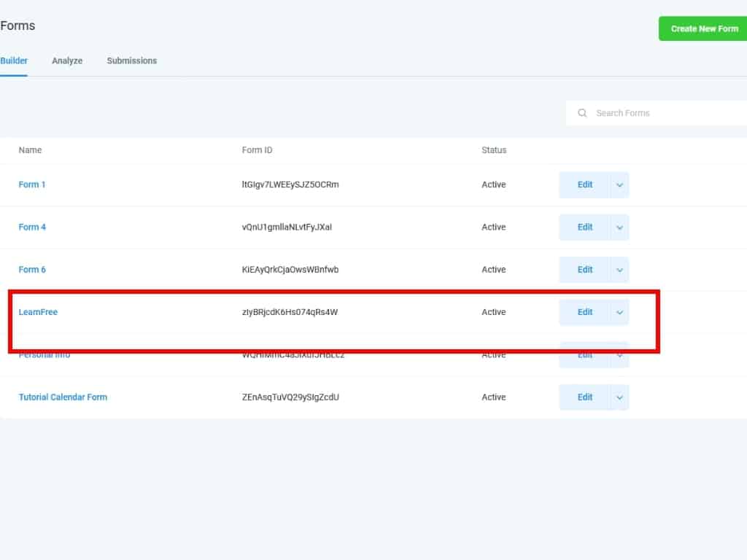Viewport: 747px width, 560px height.
Task: Expand Tutorial Calendar Form actions chevron
Action: point(619,397)
